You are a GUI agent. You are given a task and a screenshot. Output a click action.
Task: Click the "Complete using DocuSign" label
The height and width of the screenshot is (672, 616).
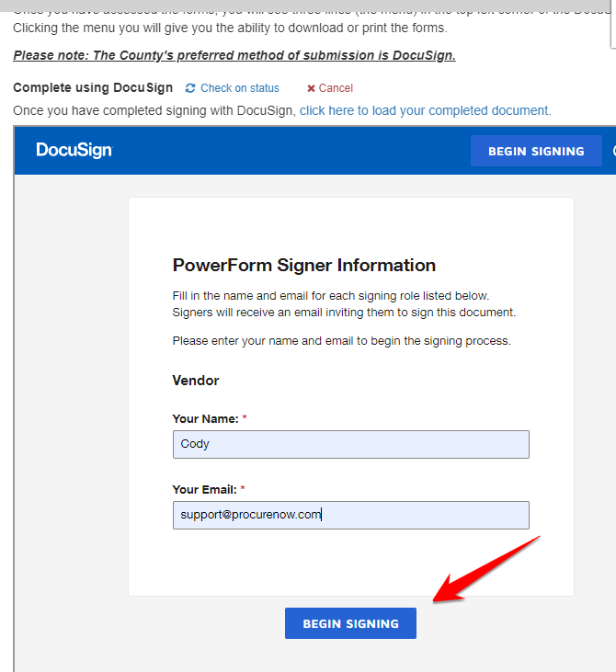(93, 88)
